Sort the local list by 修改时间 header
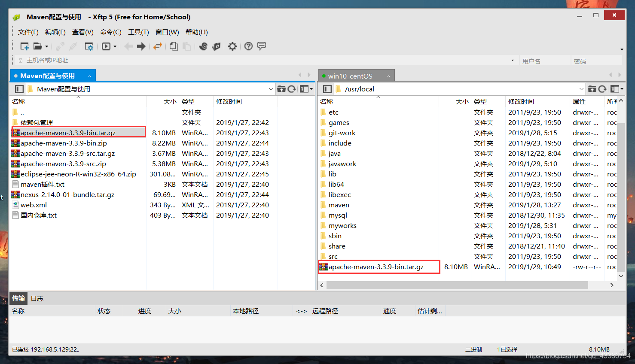 pos(245,102)
